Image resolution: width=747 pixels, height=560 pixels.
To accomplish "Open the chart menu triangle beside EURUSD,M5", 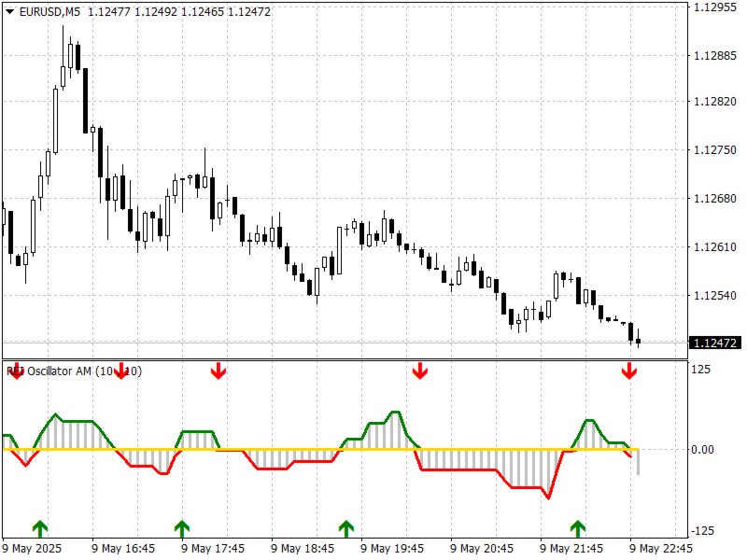I will click(x=9, y=12).
